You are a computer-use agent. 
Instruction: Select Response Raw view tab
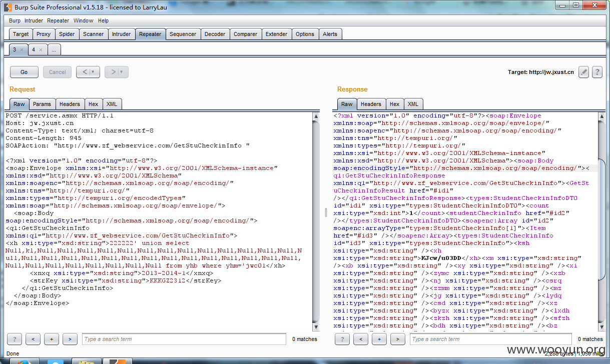point(347,104)
